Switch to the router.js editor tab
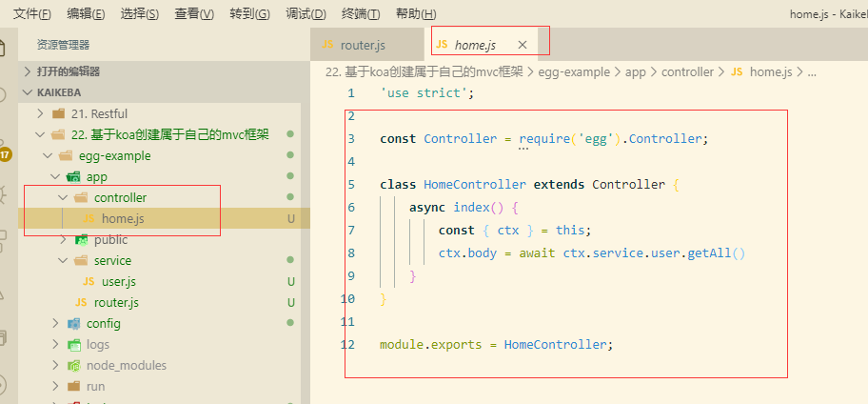The image size is (868, 404). pos(367,45)
